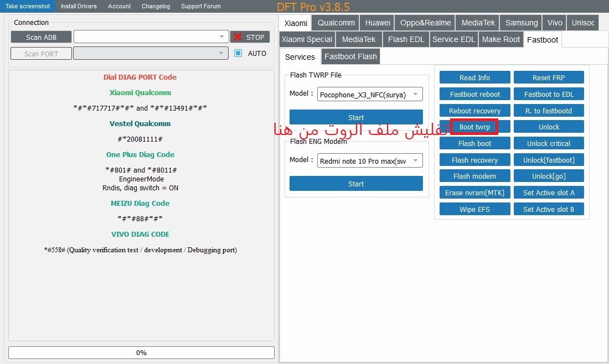The image size is (609, 364).
Task: Click the Erase nvram[MTK] button
Action: click(x=474, y=193)
